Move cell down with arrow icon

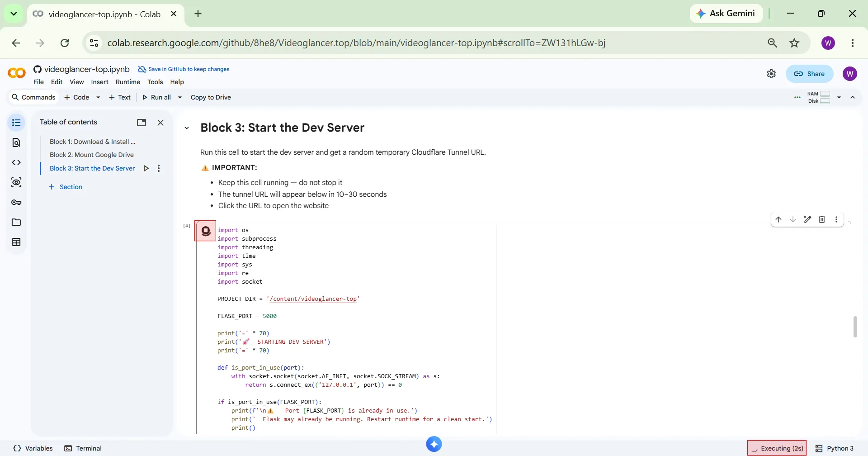(x=793, y=219)
